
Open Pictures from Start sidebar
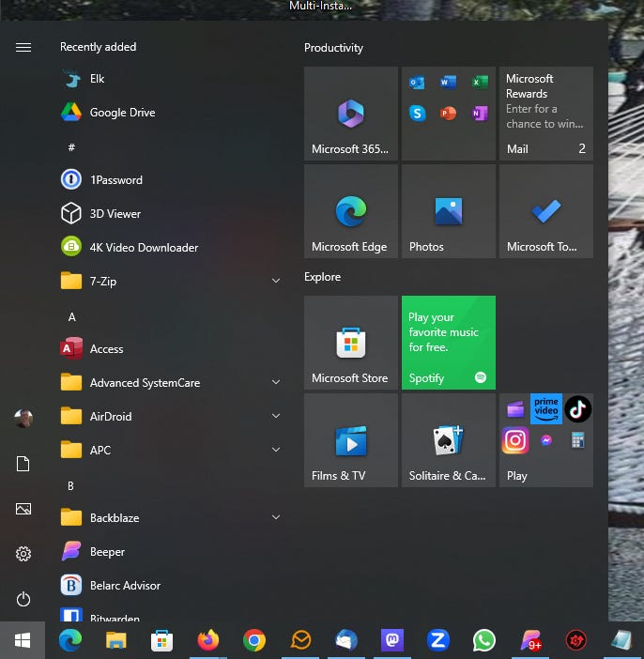pyautogui.click(x=23, y=509)
